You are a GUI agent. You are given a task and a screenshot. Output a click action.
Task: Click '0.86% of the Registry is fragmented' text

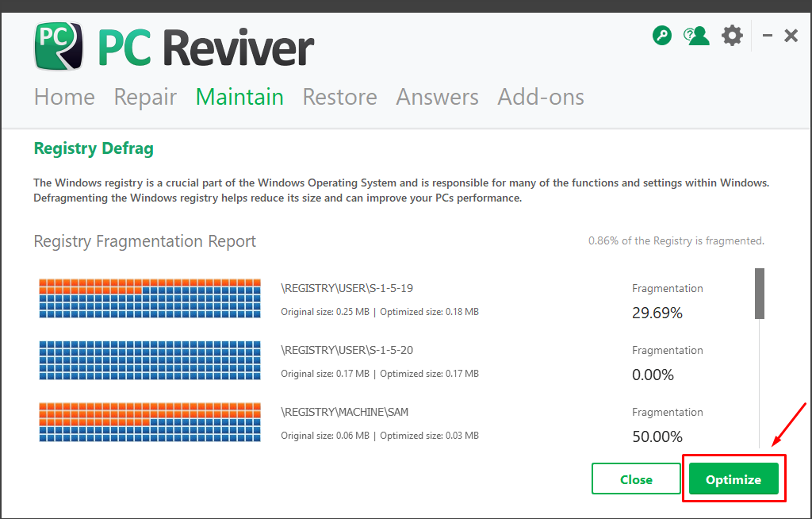pyautogui.click(x=676, y=240)
